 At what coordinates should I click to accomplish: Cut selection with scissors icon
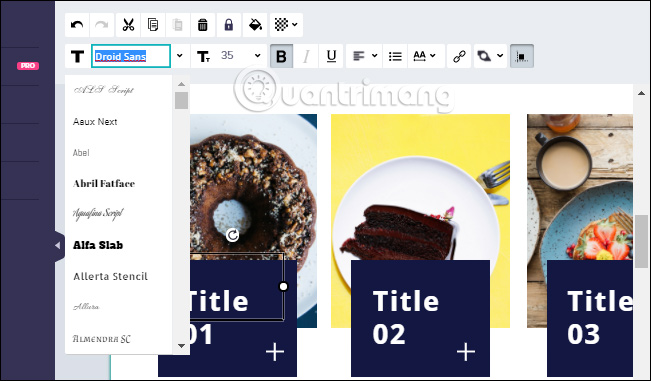click(128, 25)
